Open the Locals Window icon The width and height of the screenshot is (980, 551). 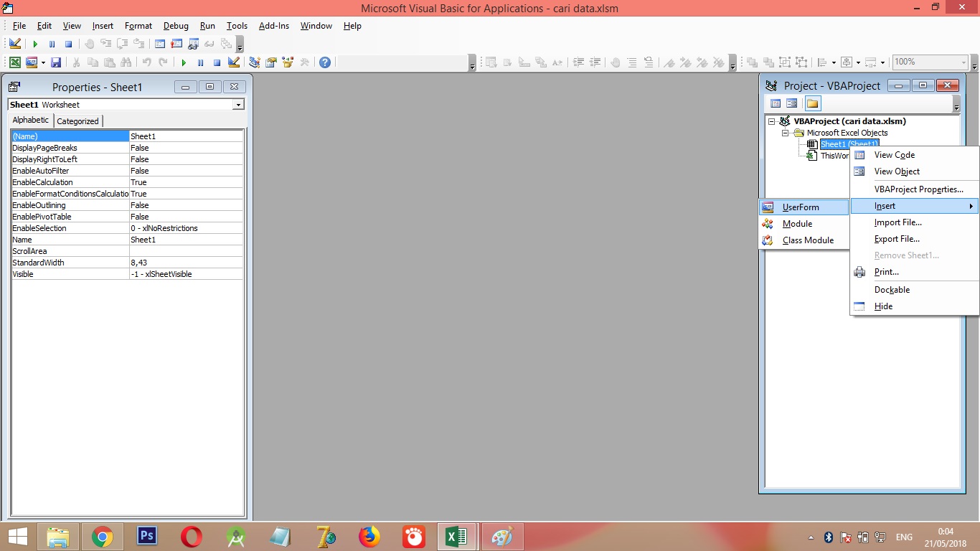pos(159,44)
